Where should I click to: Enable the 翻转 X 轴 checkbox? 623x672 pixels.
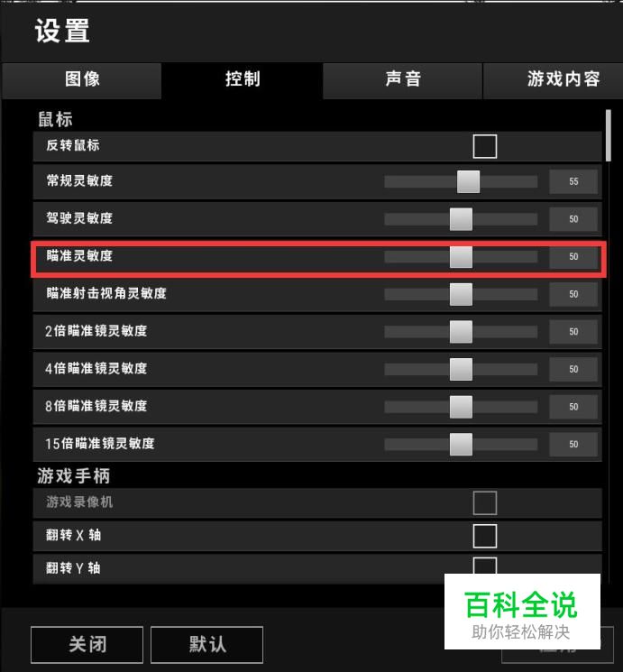484,536
